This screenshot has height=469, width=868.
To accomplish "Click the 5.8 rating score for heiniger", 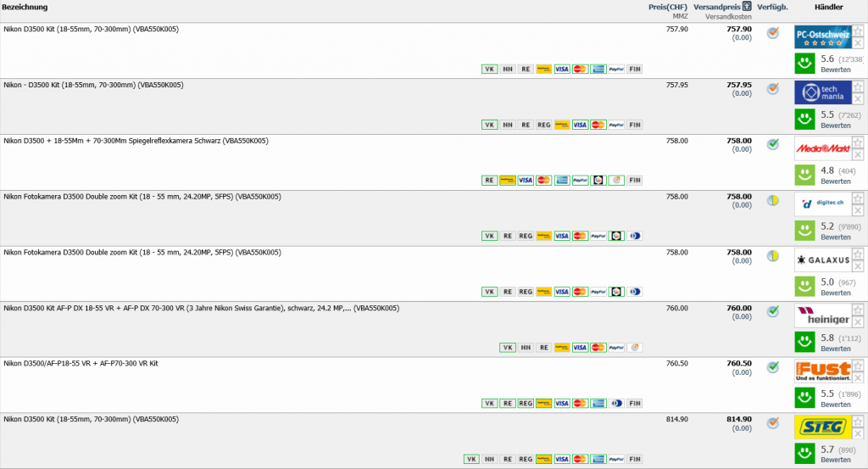I will click(827, 338).
